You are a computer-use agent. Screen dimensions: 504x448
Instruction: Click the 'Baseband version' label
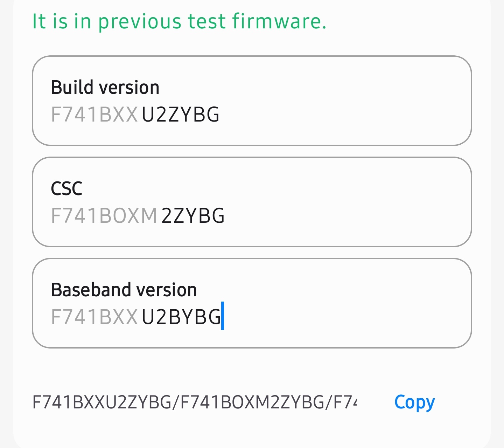124,290
